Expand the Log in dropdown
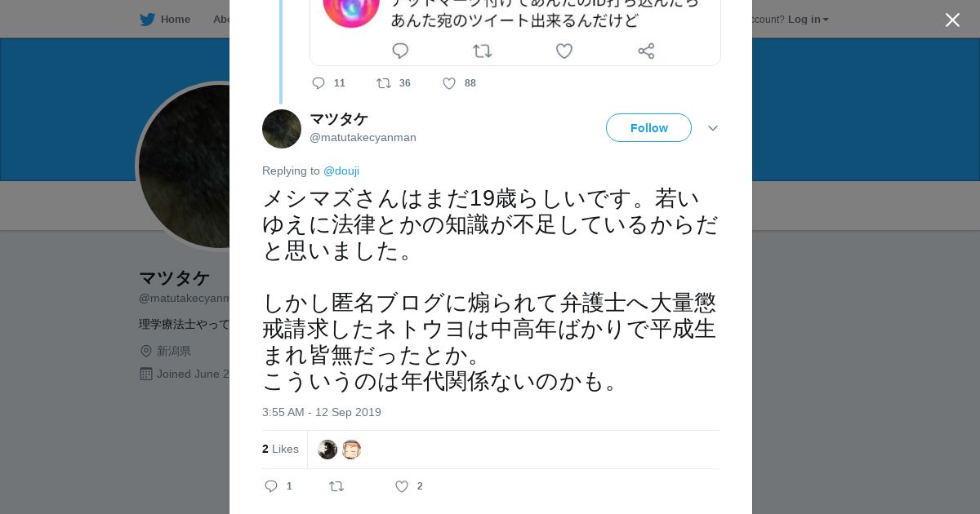 pyautogui.click(x=808, y=20)
